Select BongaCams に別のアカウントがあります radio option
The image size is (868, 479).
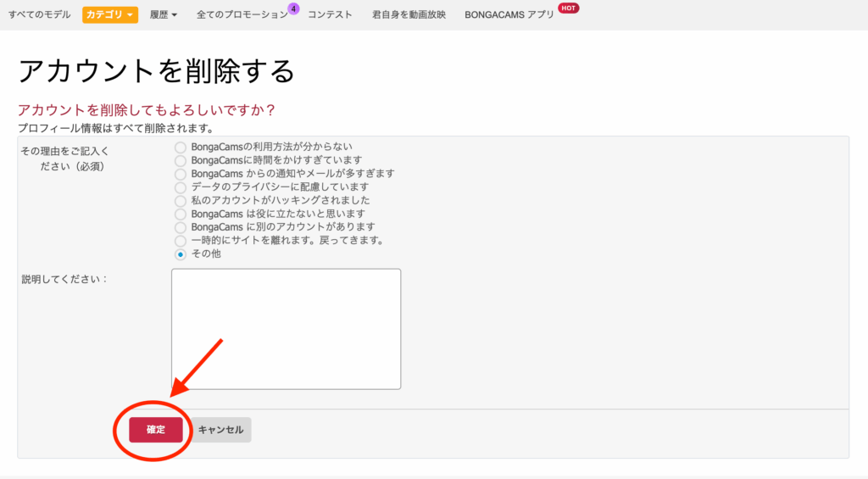coord(181,227)
